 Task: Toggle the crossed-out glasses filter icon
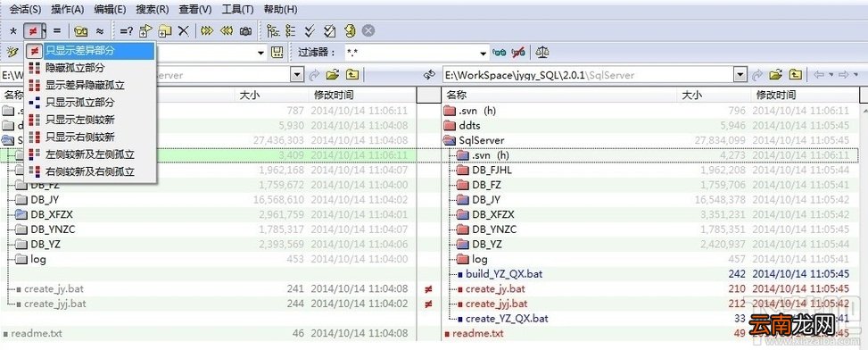[x=518, y=53]
